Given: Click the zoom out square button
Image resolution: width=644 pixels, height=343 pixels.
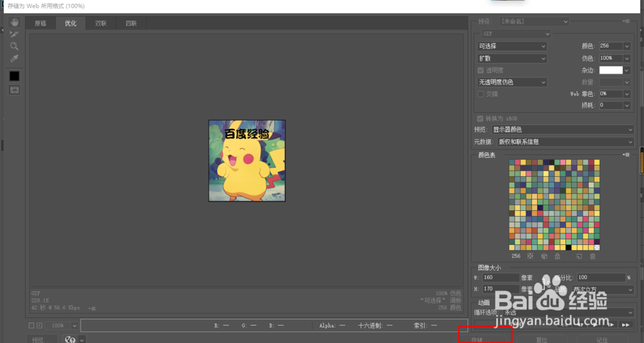Looking at the screenshot, I should coord(31,326).
